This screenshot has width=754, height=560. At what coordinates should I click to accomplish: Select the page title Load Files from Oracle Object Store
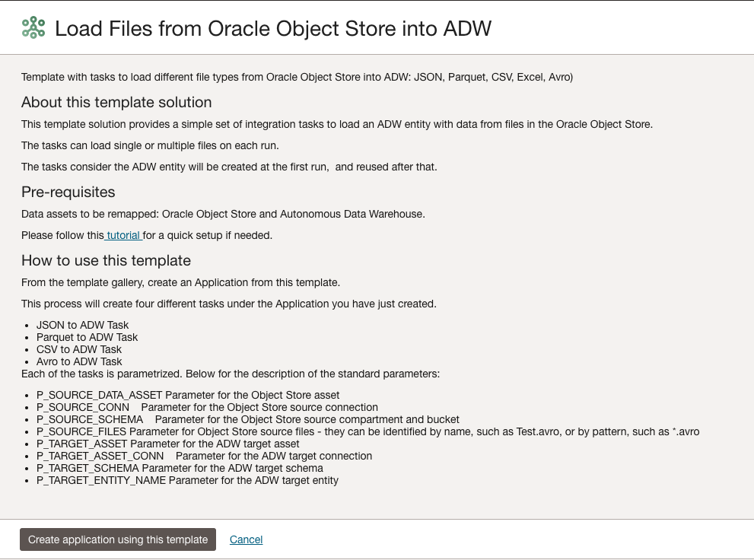coord(272,29)
